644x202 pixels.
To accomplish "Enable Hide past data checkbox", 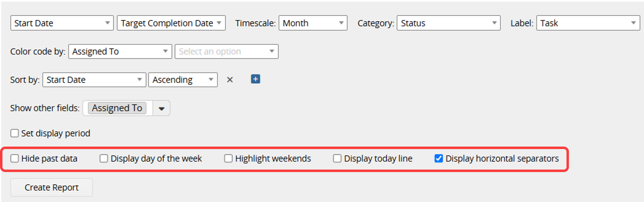I will [15, 158].
